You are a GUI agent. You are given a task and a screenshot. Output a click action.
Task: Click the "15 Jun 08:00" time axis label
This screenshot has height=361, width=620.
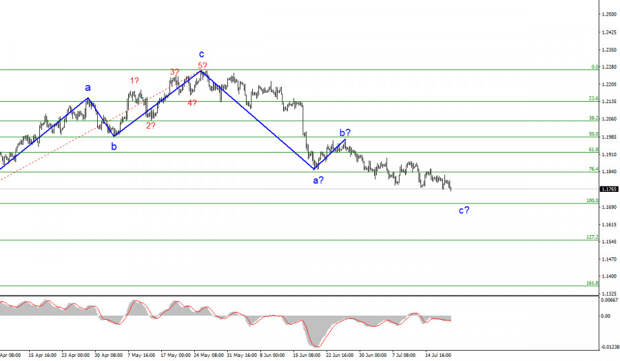pos(306,355)
